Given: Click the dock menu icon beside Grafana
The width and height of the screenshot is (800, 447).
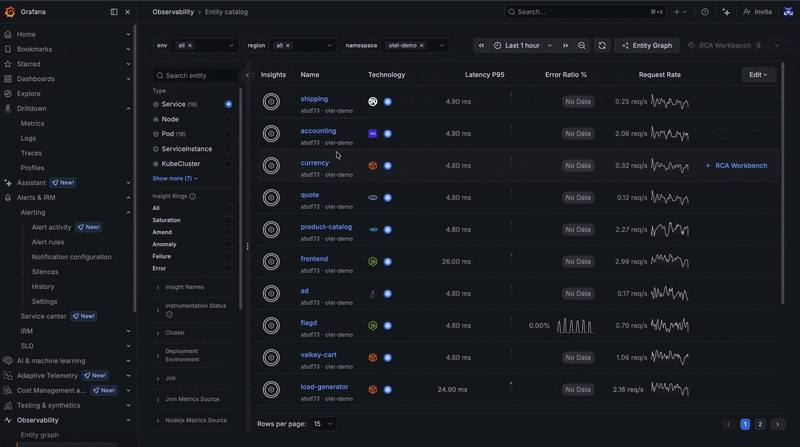Looking at the screenshot, I should (x=114, y=12).
